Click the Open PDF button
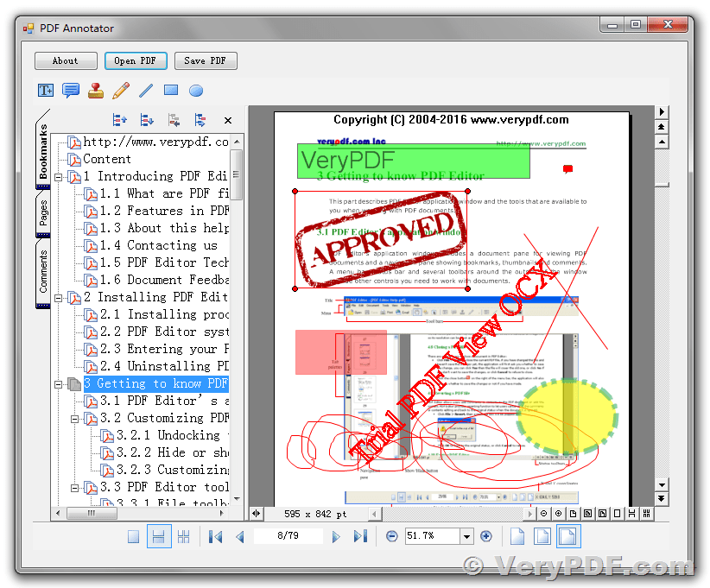Viewport: 710px width, 588px height. pos(136,60)
